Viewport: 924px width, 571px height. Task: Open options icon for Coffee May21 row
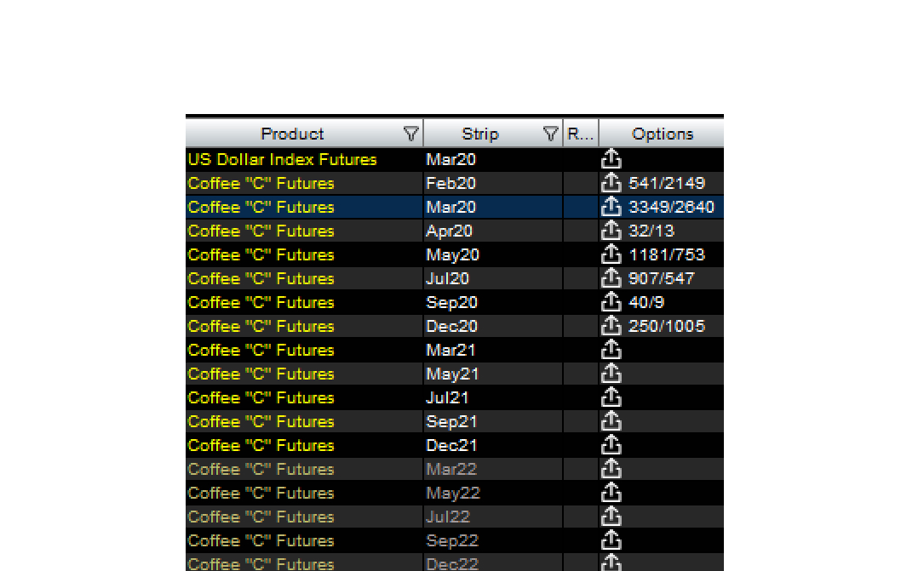click(x=611, y=374)
